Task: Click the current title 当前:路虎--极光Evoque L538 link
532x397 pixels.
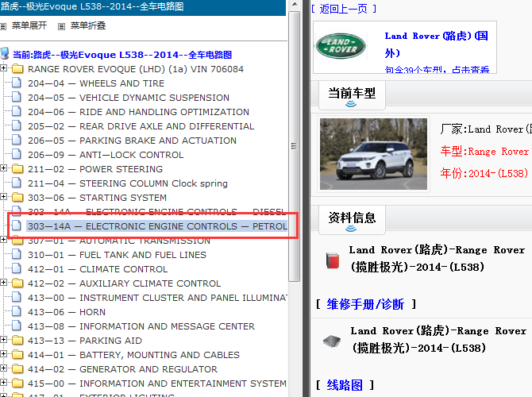Action: (122, 55)
